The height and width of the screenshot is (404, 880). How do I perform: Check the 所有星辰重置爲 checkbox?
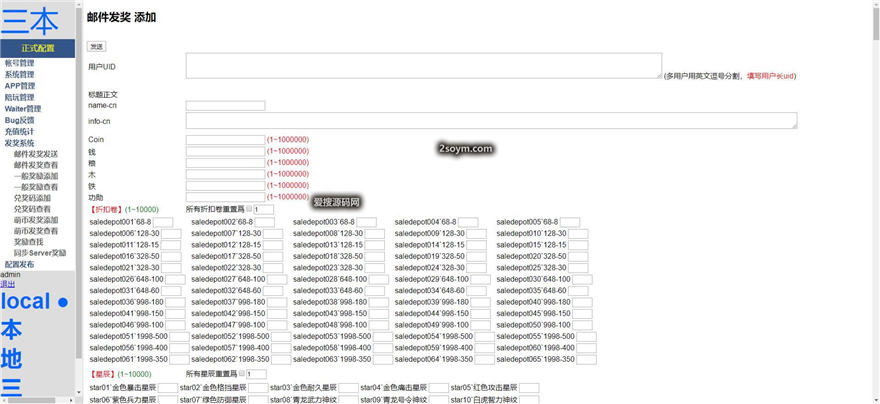(243, 374)
